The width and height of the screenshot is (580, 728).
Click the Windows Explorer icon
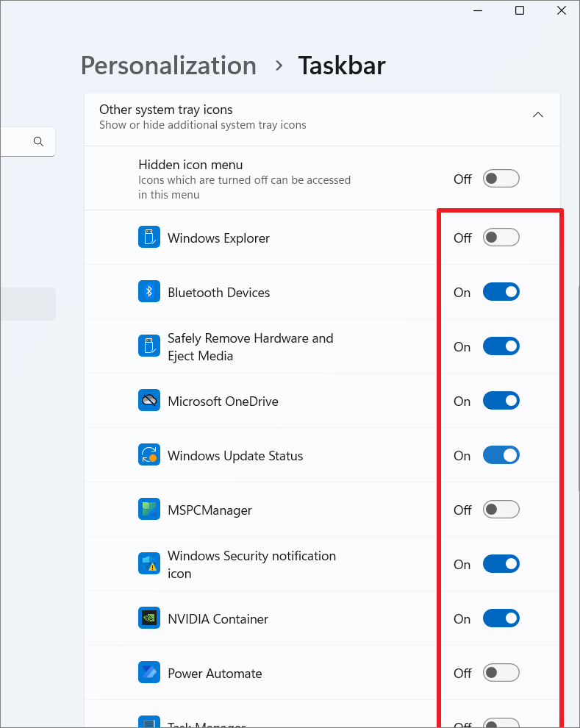149,238
